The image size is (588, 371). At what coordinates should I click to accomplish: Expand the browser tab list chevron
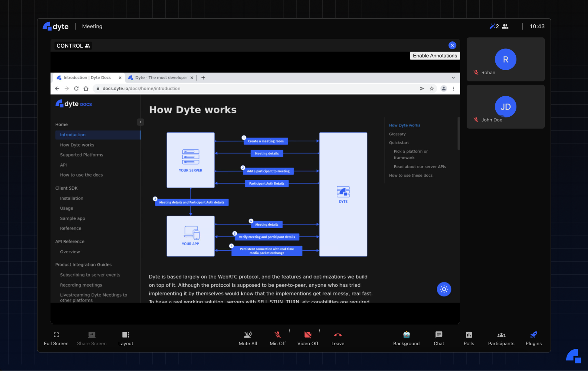pyautogui.click(x=453, y=78)
